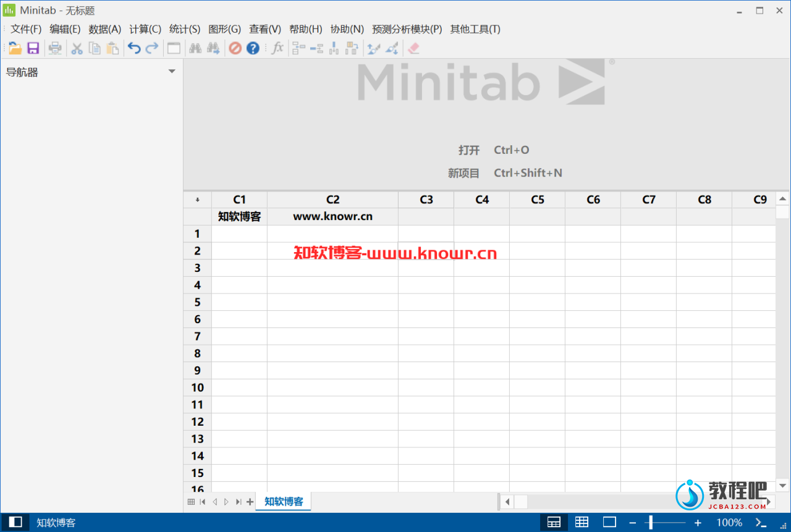Image resolution: width=791 pixels, height=532 pixels.
Task: Toggle the Navigator panel icon in status bar
Action: coord(15,522)
